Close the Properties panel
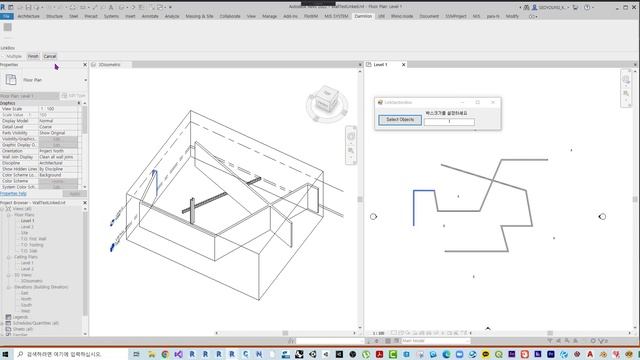Screen dimensions: 640x360 pos(85,64)
